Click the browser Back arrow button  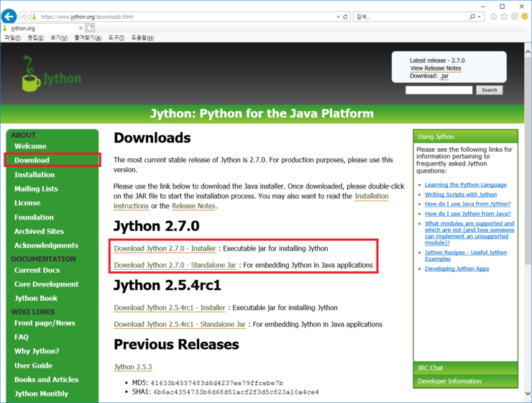9,16
